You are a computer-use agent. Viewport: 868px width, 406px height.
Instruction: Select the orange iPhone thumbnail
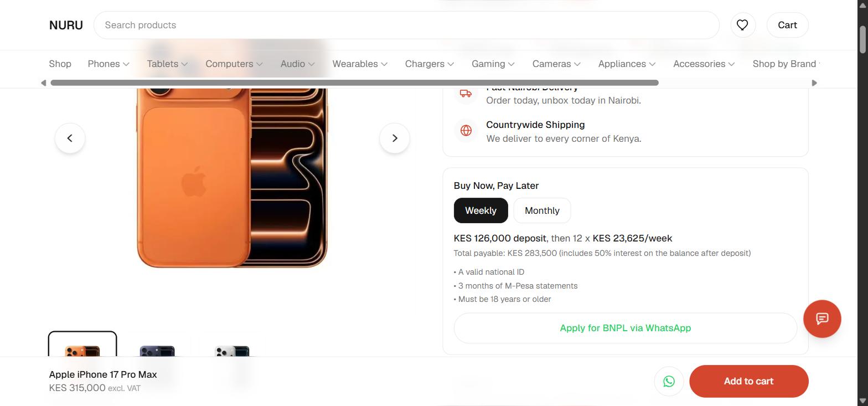(82, 345)
